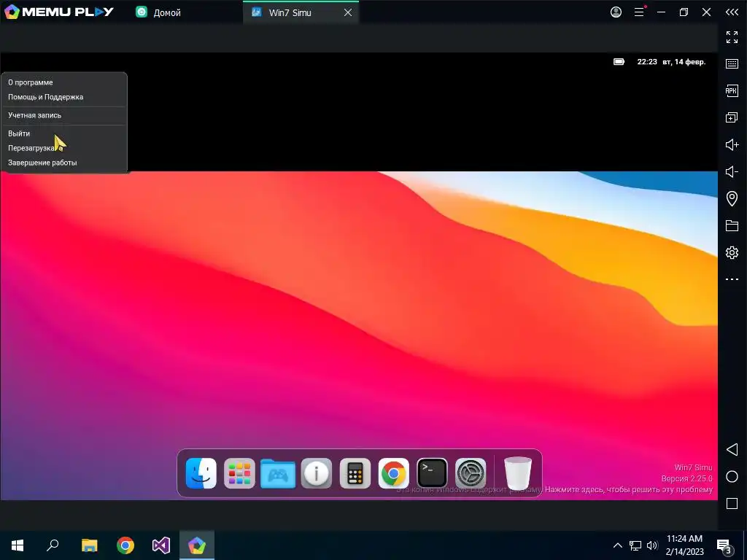The height and width of the screenshot is (560, 747).
Task: Close the Win7 Simu tab
Action: [x=348, y=13]
